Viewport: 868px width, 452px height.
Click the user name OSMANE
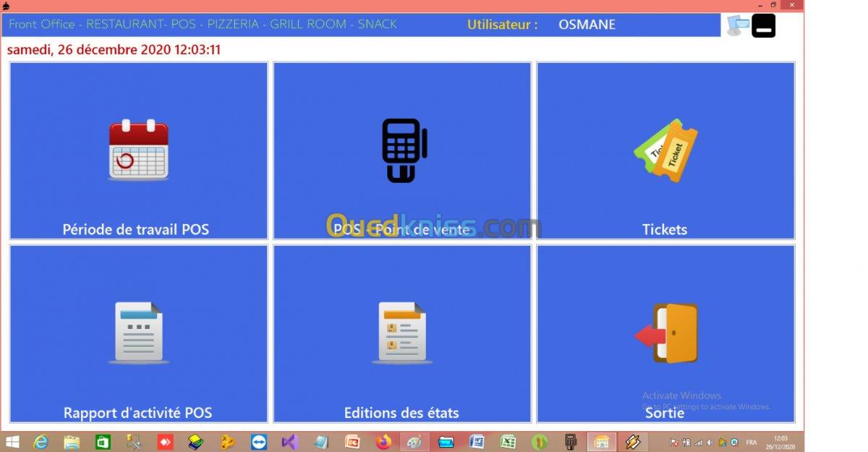coord(587,25)
